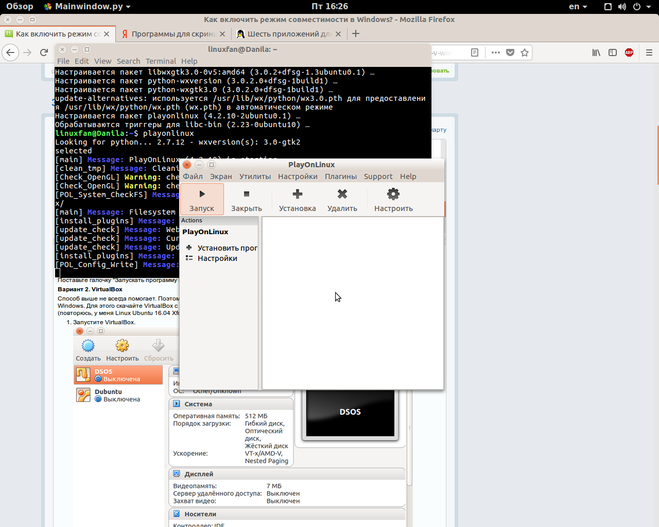659x527 pixels.
Task: Select the DSOS virtual machine entry
Action: [119, 375]
